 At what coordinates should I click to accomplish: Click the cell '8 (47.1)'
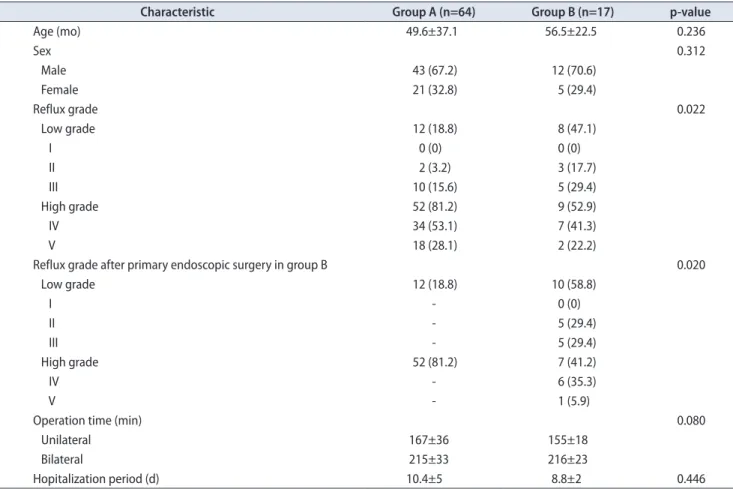tap(576, 129)
